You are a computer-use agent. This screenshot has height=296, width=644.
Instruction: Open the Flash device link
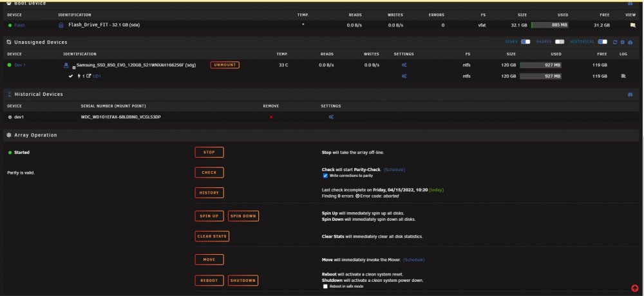tap(19, 25)
